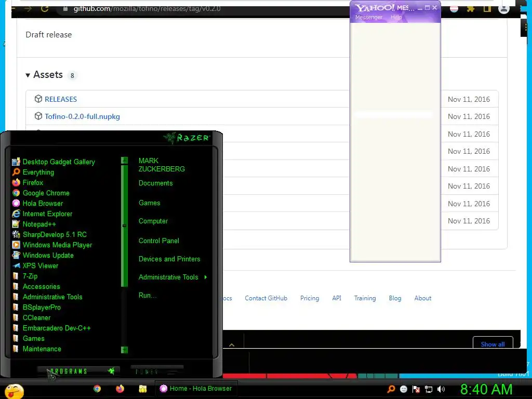Launch Firefox from start menu list
Screen dimensions: 532x399
[x=28, y=182]
